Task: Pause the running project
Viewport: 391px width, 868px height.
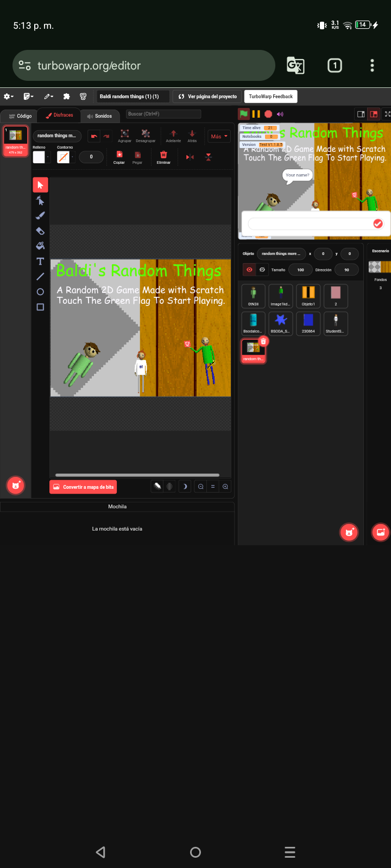Action: 256,114
